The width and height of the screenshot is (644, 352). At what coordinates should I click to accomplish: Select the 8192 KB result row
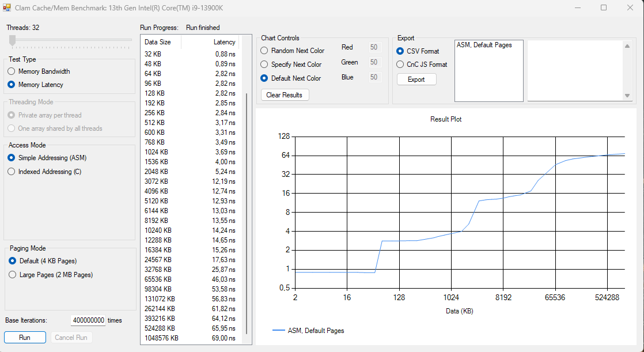[x=190, y=221]
